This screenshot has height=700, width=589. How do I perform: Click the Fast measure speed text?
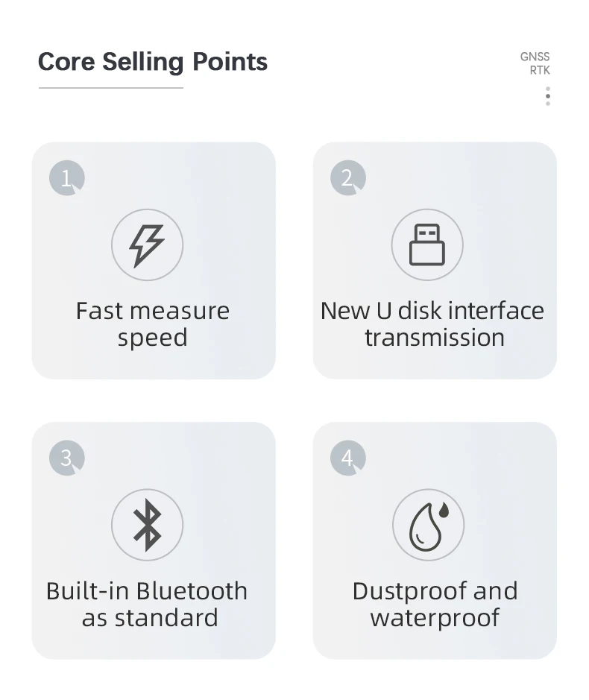pos(152,324)
